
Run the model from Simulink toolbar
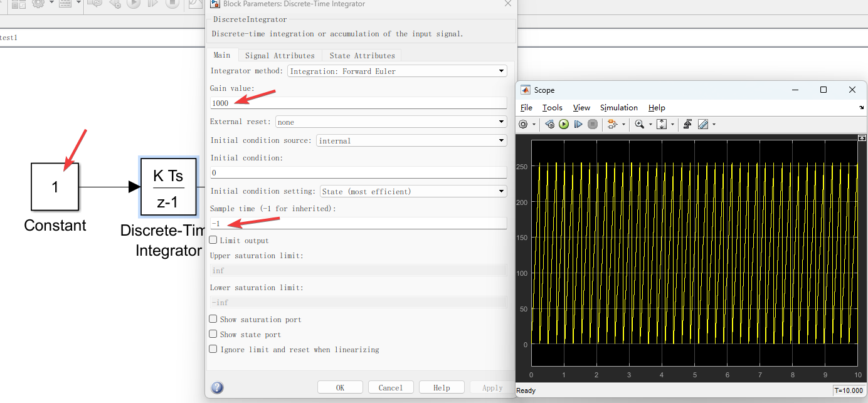point(134,4)
